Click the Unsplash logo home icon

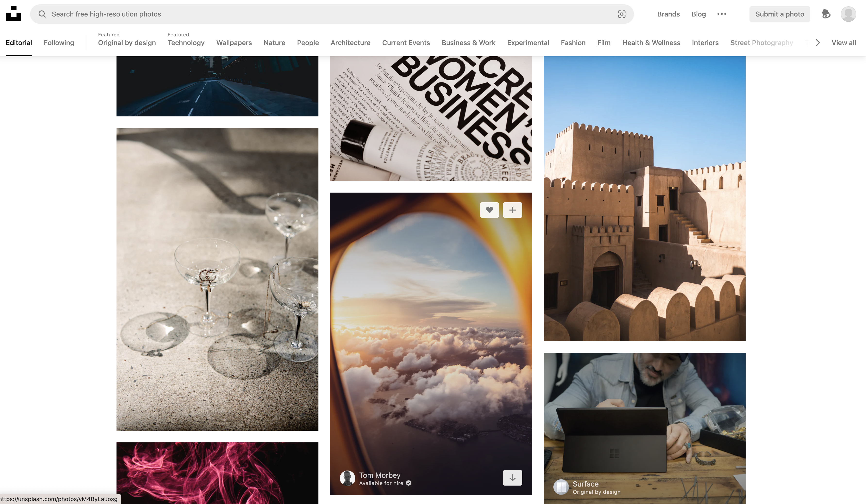13,14
